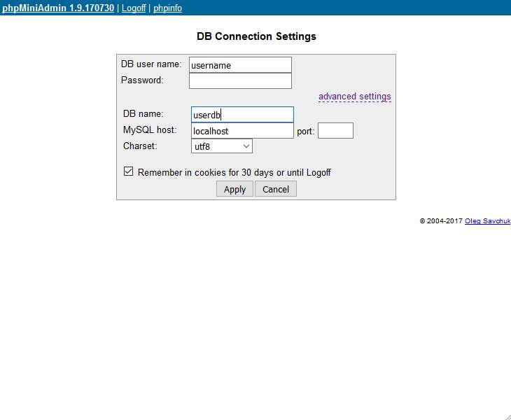Screen dimensions: 511x420
Task: Open the phpinfo link
Action: pyautogui.click(x=167, y=8)
